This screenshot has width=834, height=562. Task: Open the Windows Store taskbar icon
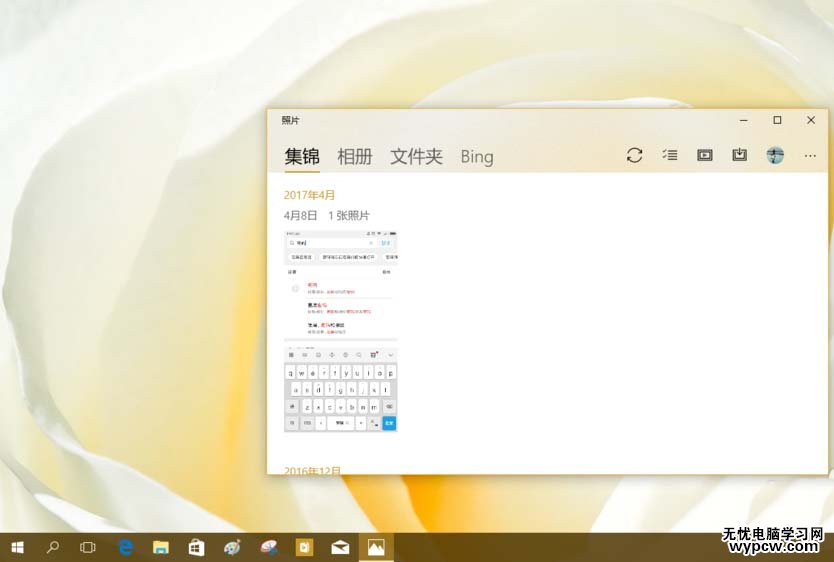[196, 547]
